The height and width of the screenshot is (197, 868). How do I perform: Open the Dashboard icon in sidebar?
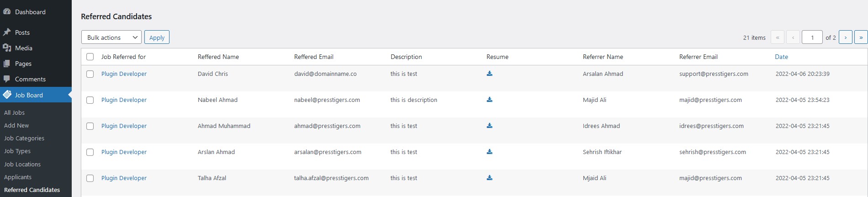click(x=7, y=12)
